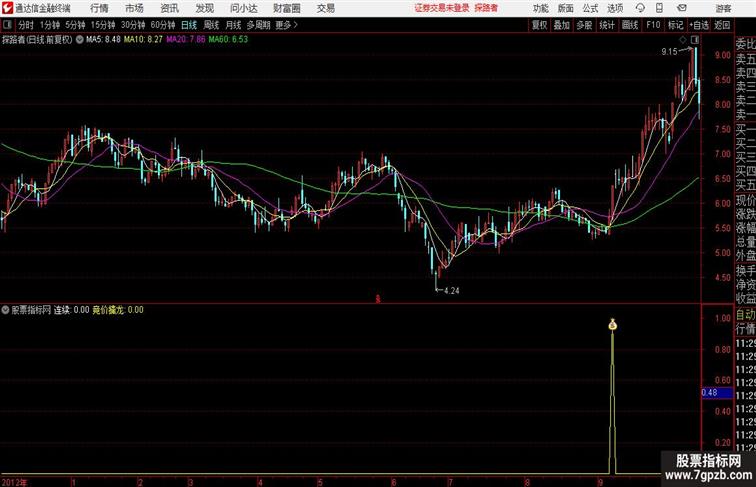Open the 交易 menu
This screenshot has width=756, height=487.
point(326,8)
